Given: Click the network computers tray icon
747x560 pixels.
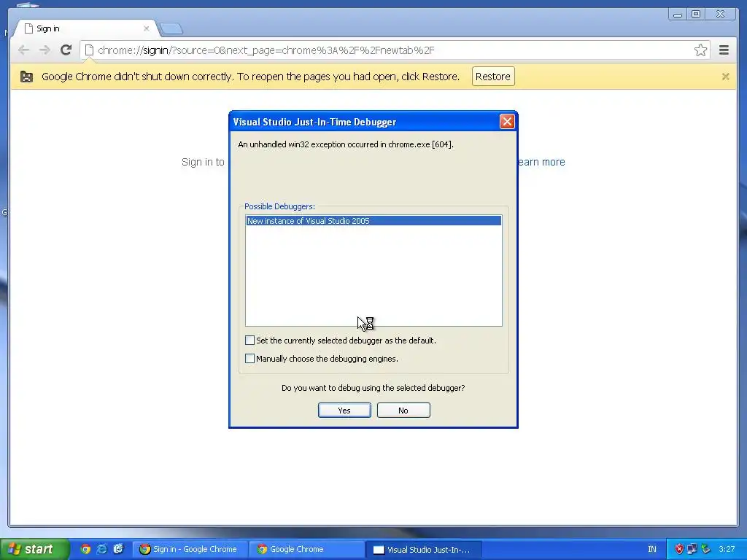Looking at the screenshot, I should tap(692, 549).
